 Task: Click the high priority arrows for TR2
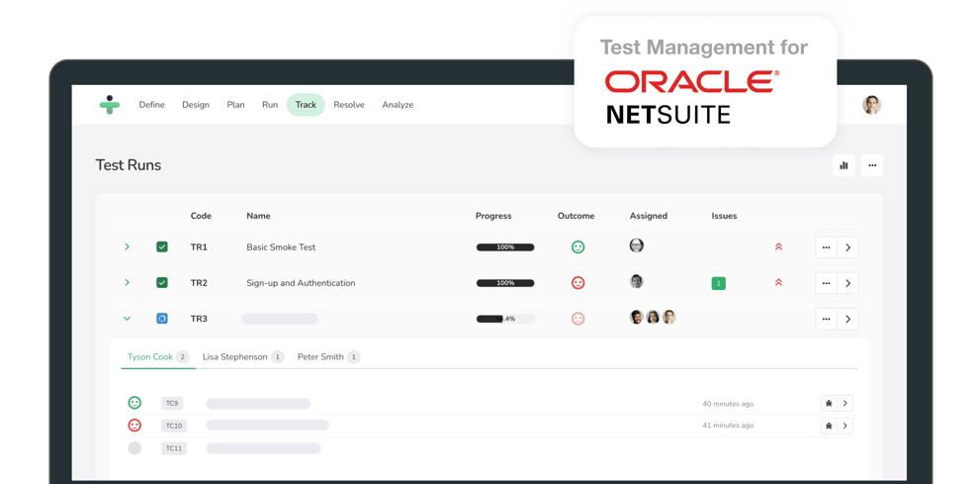click(778, 283)
